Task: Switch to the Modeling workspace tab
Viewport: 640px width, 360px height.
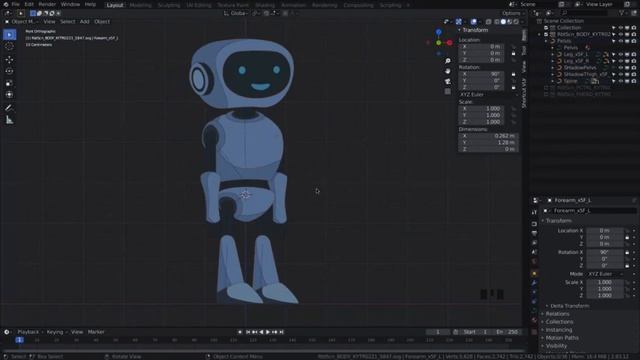Action: (140, 5)
